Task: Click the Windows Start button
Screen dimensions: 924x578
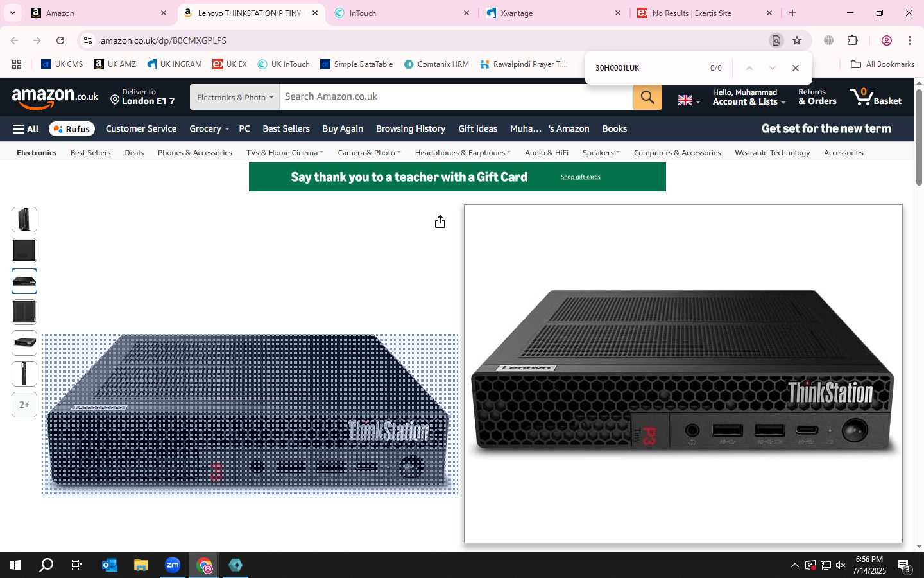Action: tap(15, 565)
